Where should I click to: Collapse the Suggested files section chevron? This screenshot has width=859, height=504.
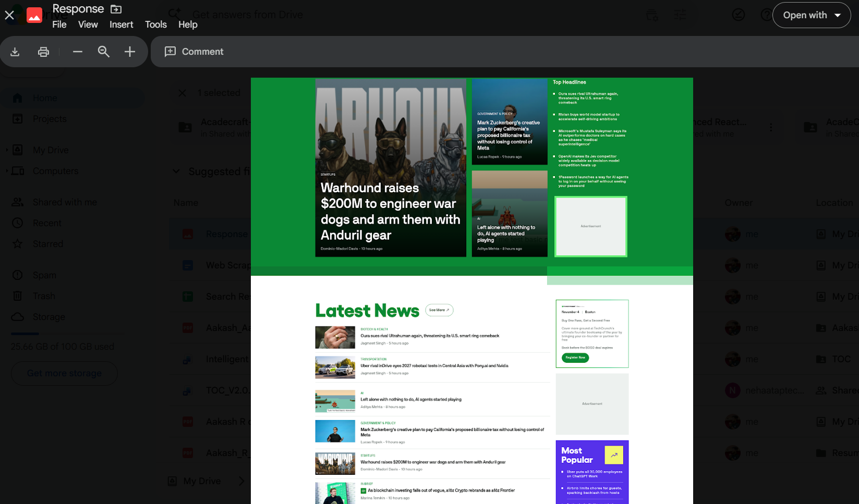point(176,171)
